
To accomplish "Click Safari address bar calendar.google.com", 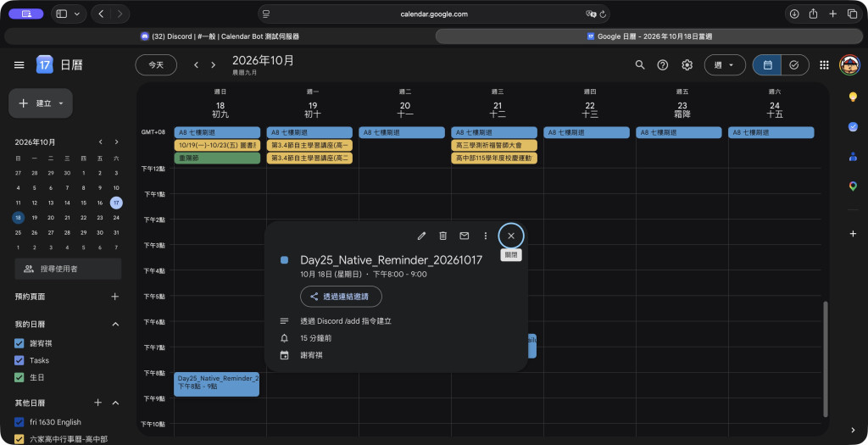I will (434, 14).
